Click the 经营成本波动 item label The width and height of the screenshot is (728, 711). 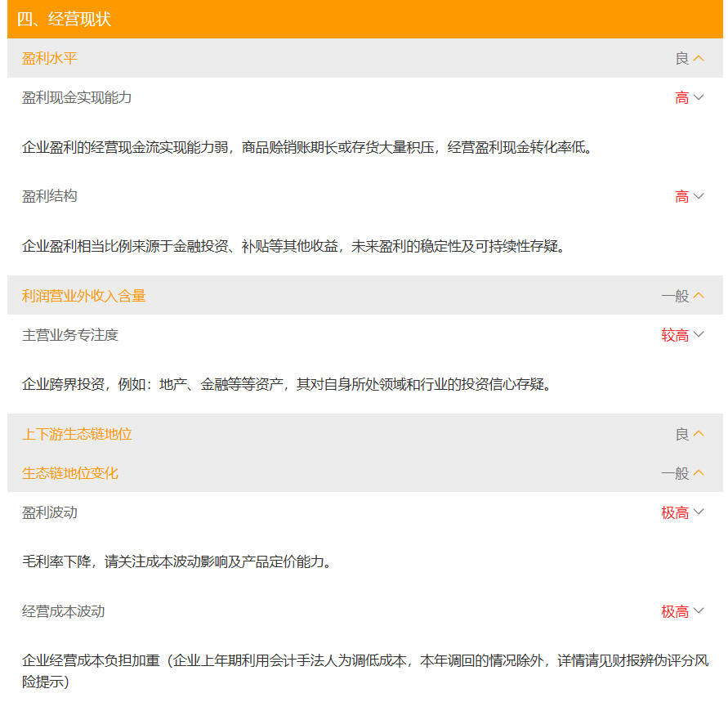click(63, 611)
